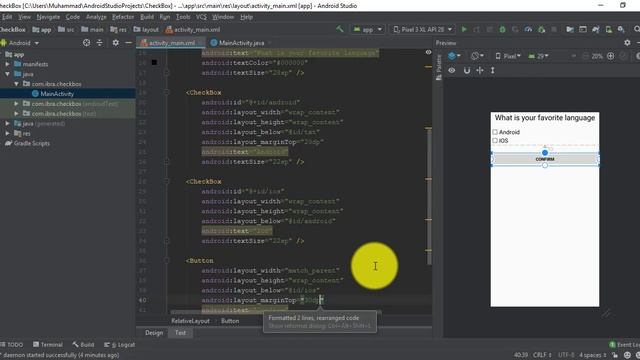Click the Search Everywhere magnifier icon
This screenshot has height=360, width=640.
pyautogui.click(x=636, y=29)
